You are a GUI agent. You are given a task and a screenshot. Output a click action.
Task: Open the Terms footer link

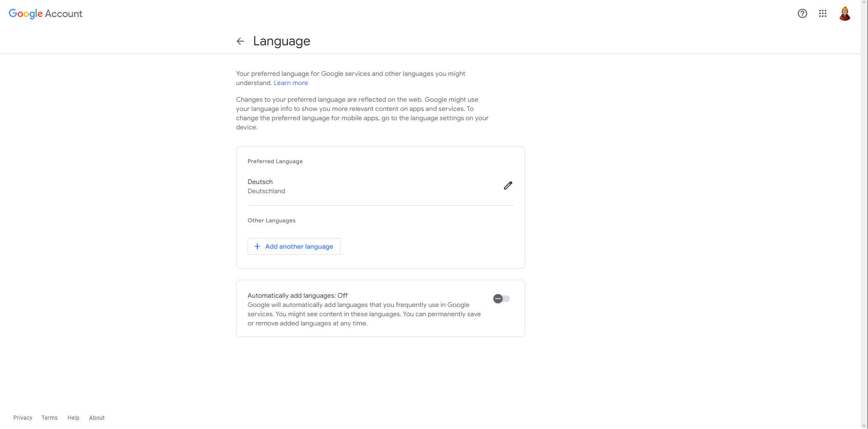click(49, 417)
